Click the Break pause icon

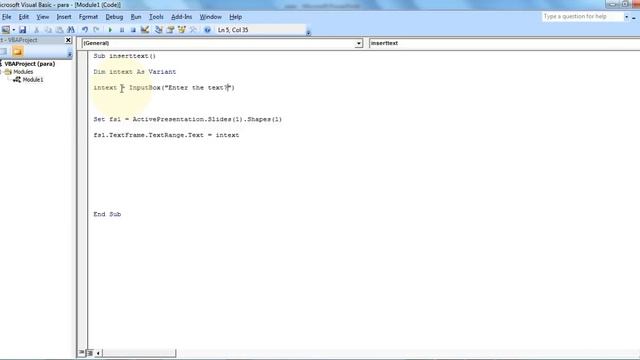point(122,30)
